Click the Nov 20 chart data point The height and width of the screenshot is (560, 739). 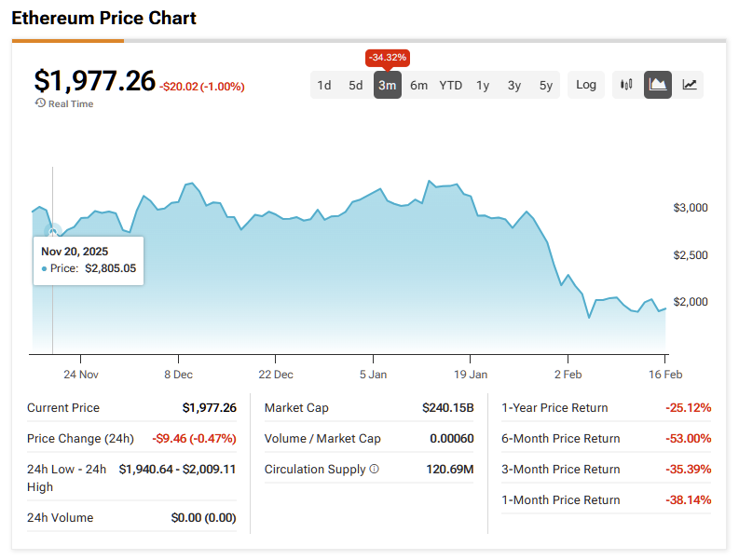tap(53, 230)
